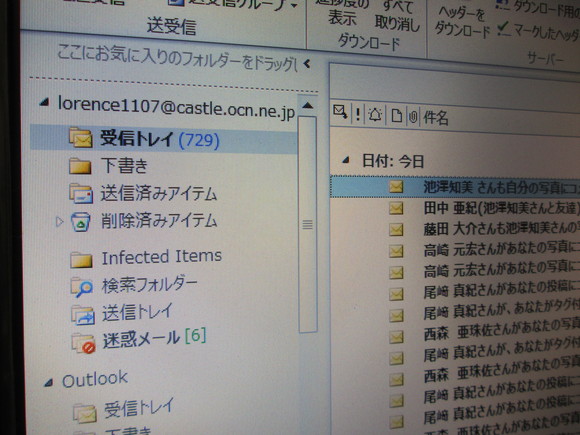
Task: Open the 迷惑メール [6] junk folder
Action: (155, 338)
